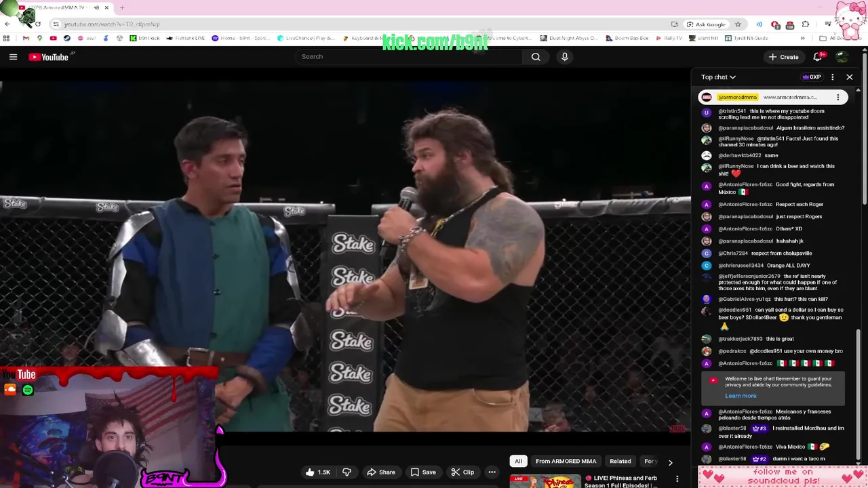Select the Related filter chip
Image resolution: width=868 pixels, height=488 pixels.
point(620,462)
